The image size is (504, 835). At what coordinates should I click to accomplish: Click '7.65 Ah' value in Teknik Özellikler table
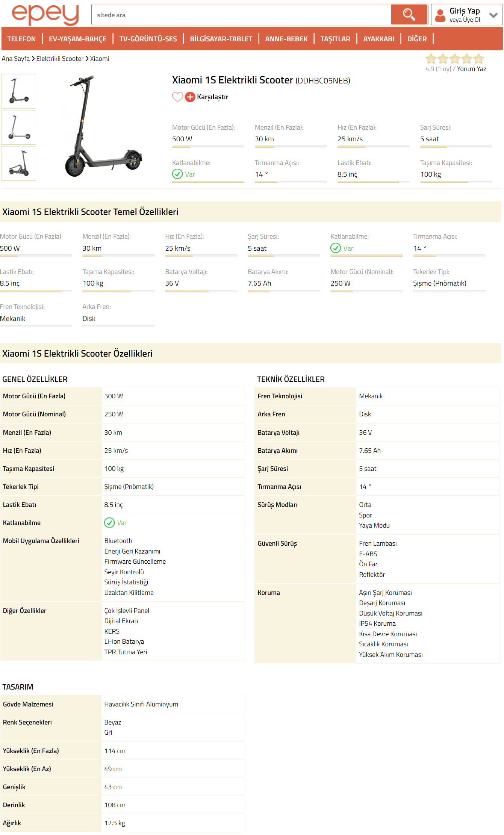pyautogui.click(x=370, y=451)
